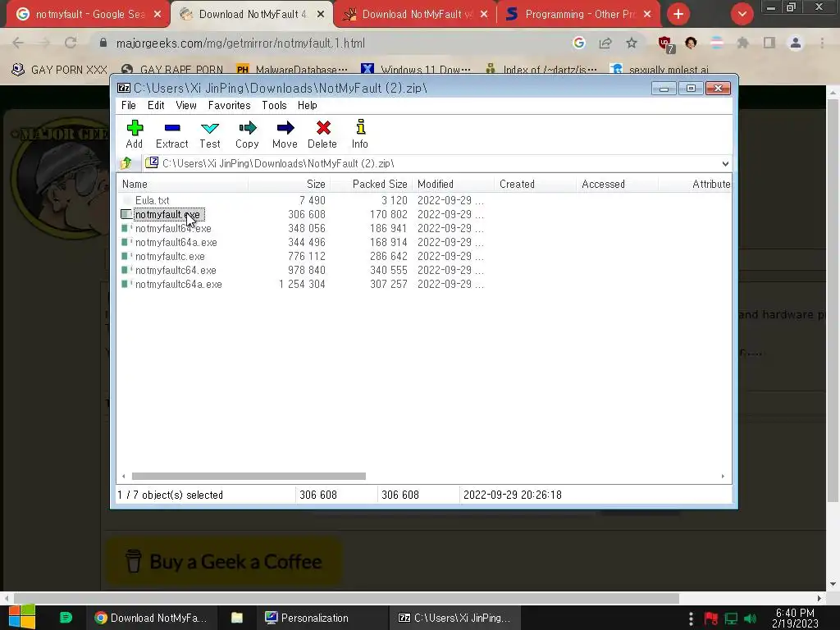Close the notmyfault Google Search tab
Screen dimensions: 840x630
(157, 15)
